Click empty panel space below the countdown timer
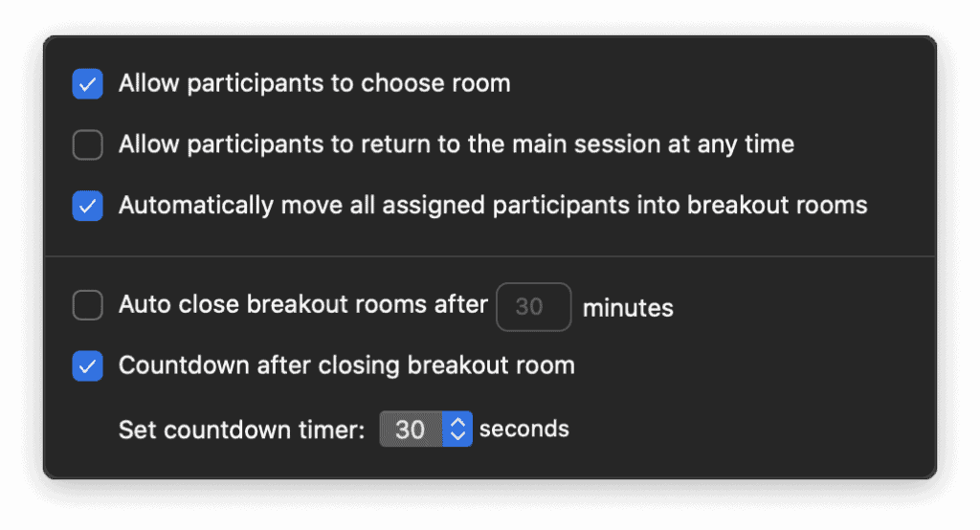980x530 pixels. point(670,457)
